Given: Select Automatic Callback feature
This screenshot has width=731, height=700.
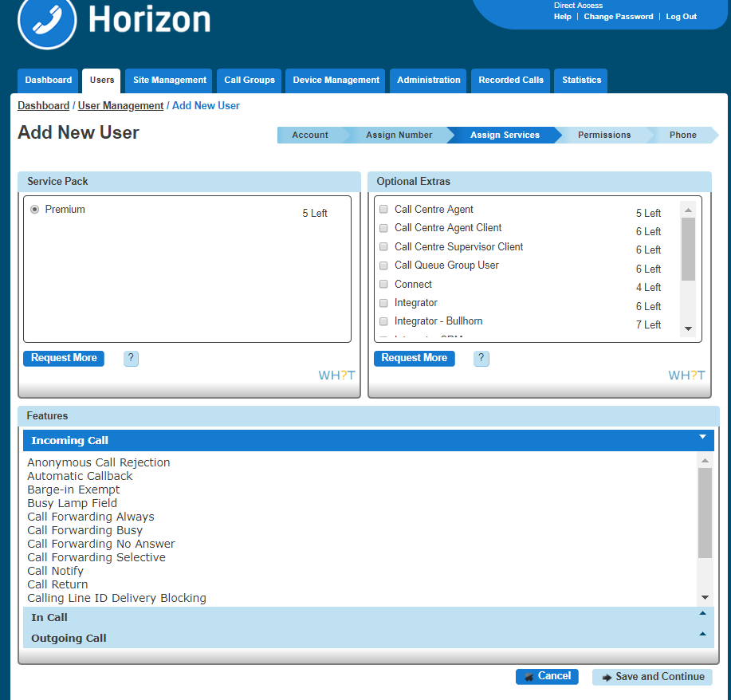Looking at the screenshot, I should click(80, 476).
